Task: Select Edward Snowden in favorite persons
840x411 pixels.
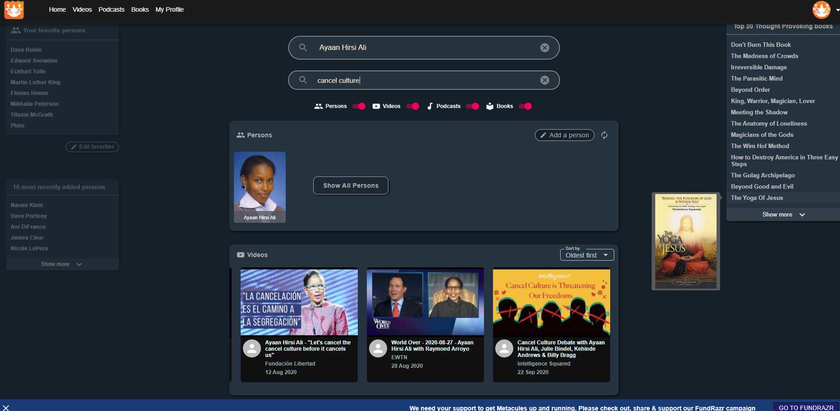Action: pyautogui.click(x=34, y=61)
